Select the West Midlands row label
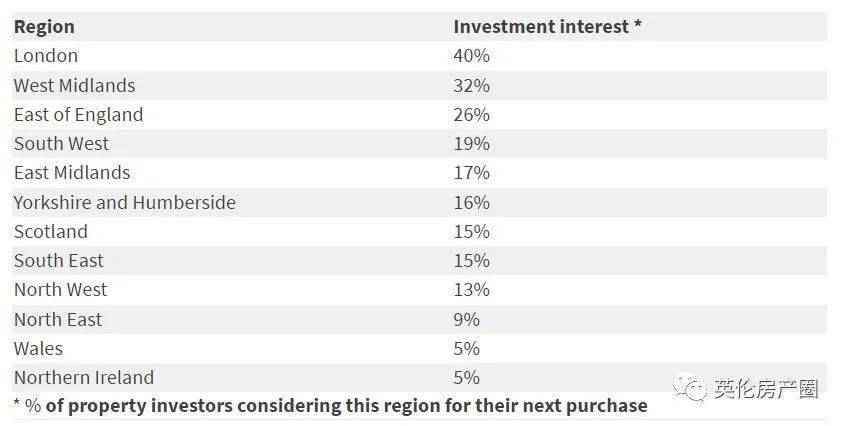Viewport: 846px width, 426px height. pos(74,85)
